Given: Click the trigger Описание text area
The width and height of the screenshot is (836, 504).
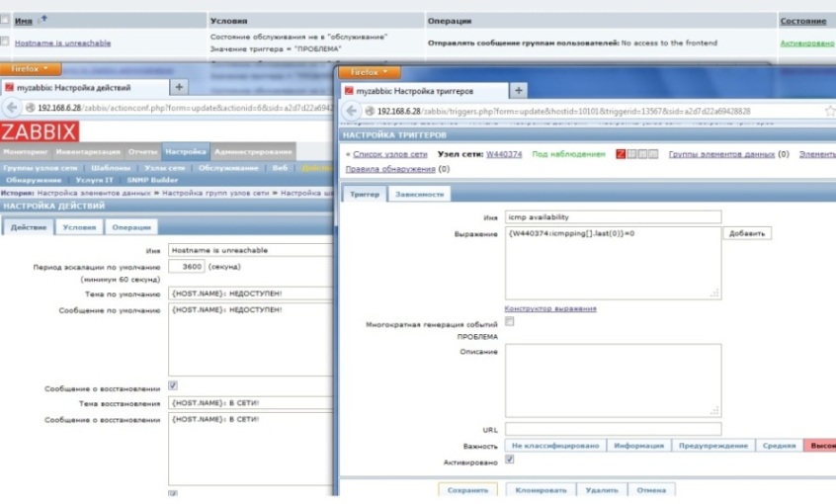Looking at the screenshot, I should pyautogui.click(x=613, y=380).
